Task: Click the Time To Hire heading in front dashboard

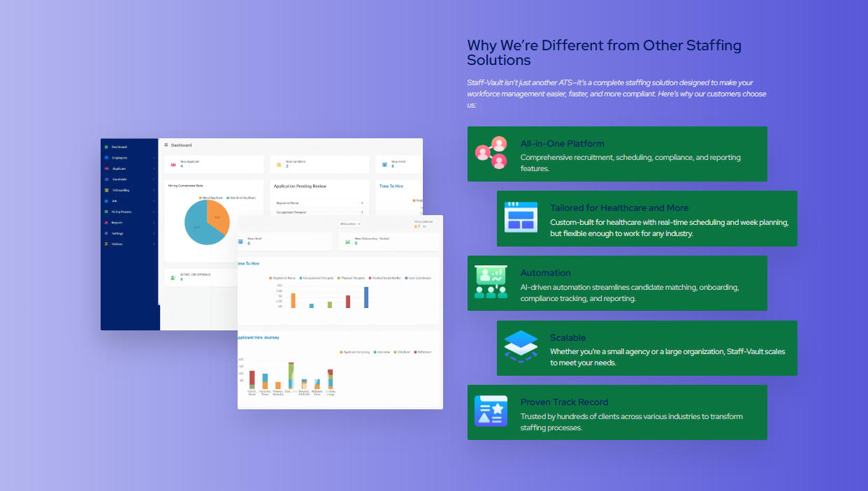Action: coord(249,263)
